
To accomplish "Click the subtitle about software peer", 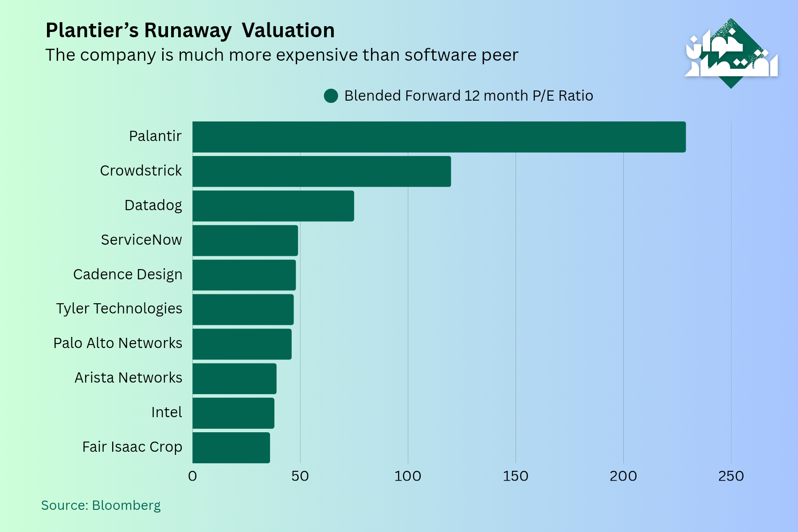I will (282, 55).
